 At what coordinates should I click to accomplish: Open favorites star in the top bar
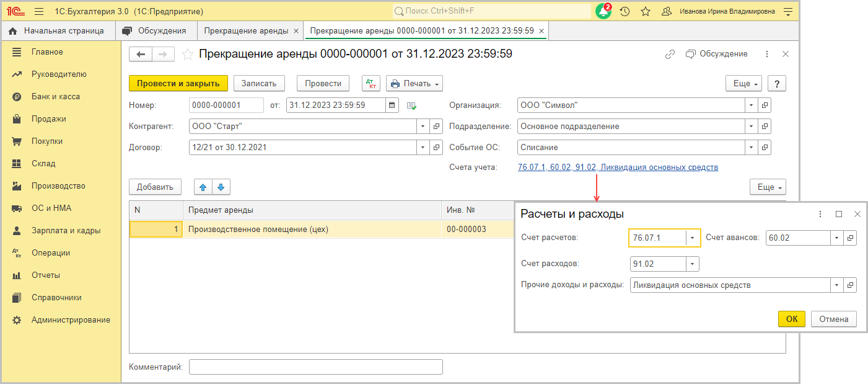(x=646, y=12)
